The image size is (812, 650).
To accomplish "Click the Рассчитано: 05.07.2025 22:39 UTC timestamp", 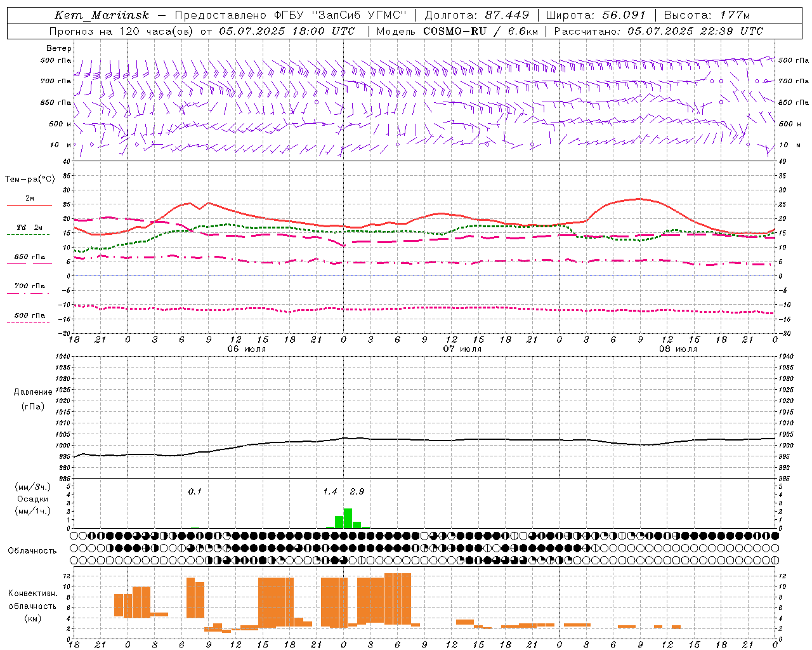I will coord(658,31).
